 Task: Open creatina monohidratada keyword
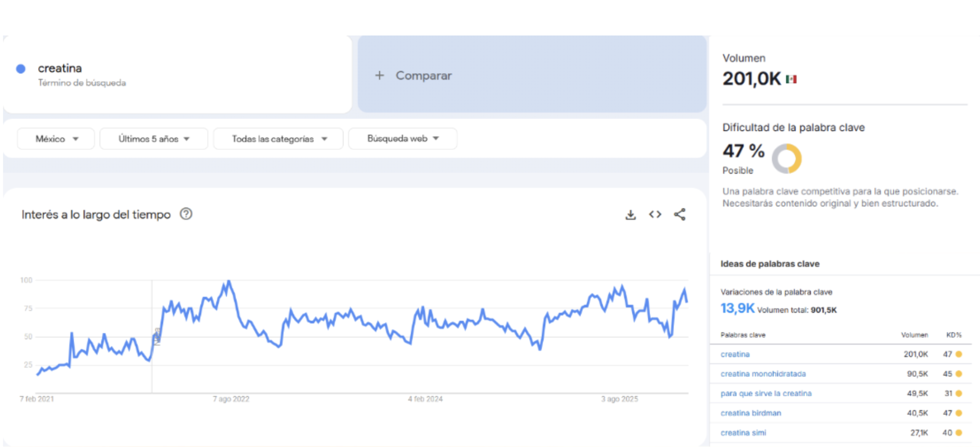click(763, 374)
